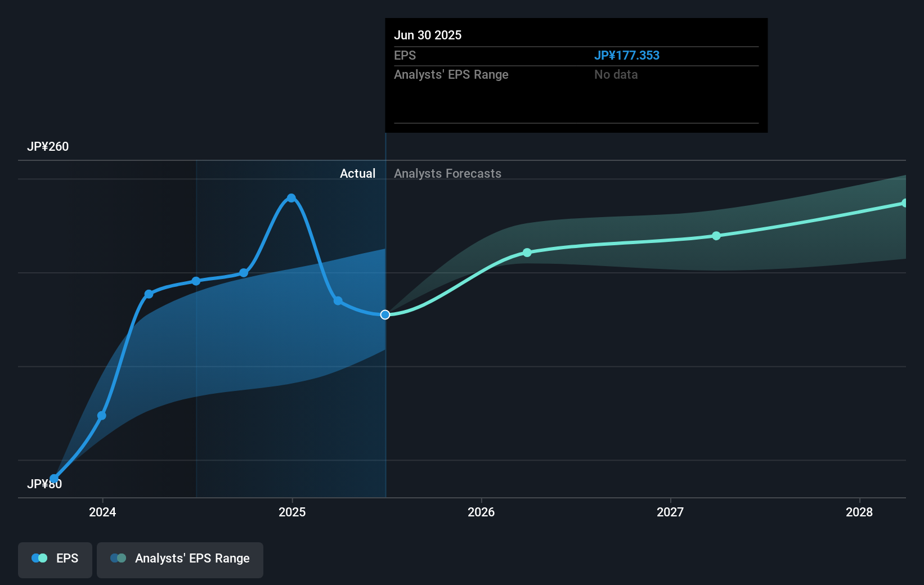Toggle the Analysts' EPS Range legend

[180, 560]
